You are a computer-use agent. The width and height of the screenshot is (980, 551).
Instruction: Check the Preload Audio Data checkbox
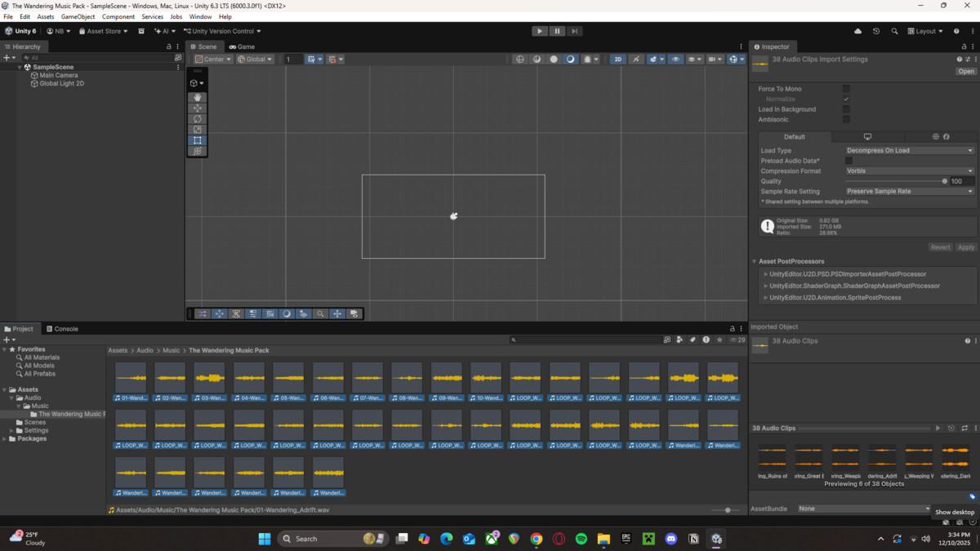(x=849, y=161)
